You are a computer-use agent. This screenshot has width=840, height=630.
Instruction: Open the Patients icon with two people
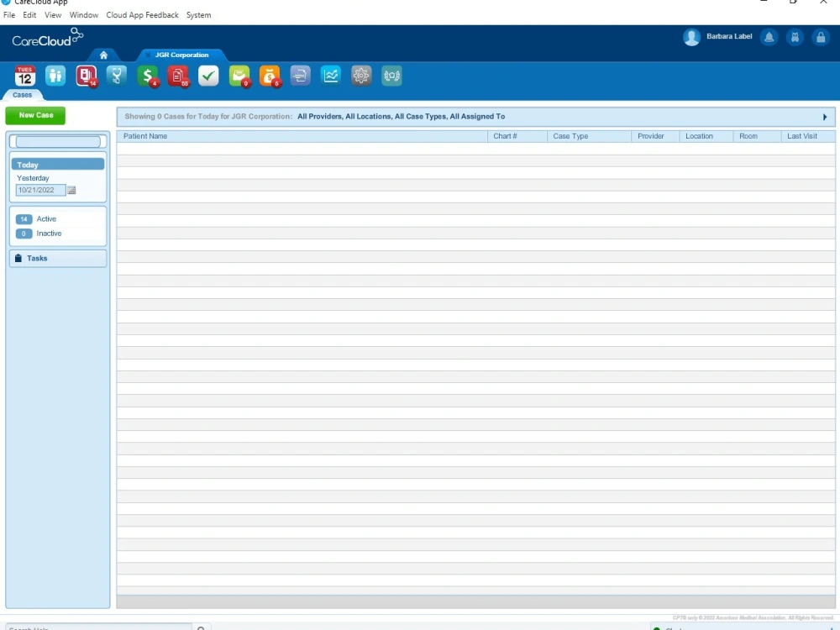[55, 76]
